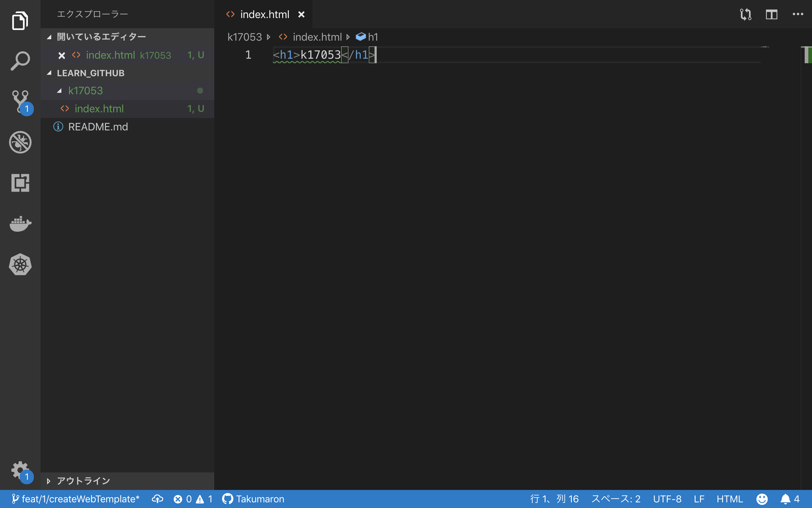The height and width of the screenshot is (508, 812).
Task: Open notifications bell in status bar
Action: click(790, 499)
